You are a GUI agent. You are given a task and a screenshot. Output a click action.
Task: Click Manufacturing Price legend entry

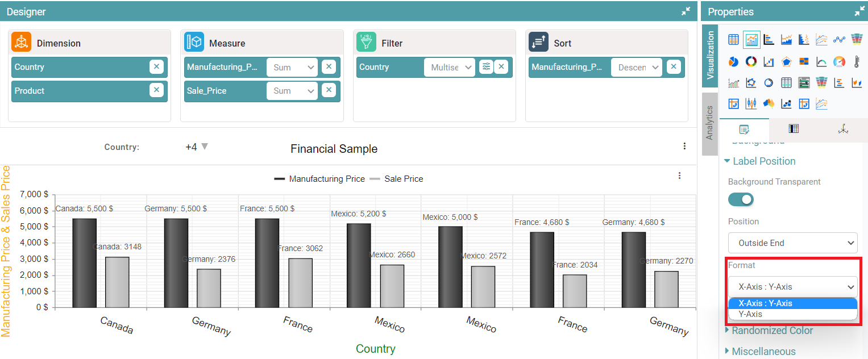[x=319, y=179]
